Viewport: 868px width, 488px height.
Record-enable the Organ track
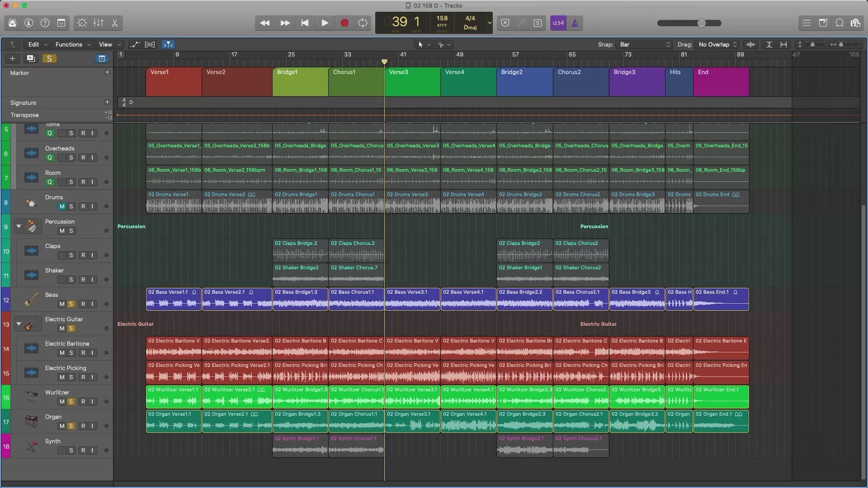point(83,426)
